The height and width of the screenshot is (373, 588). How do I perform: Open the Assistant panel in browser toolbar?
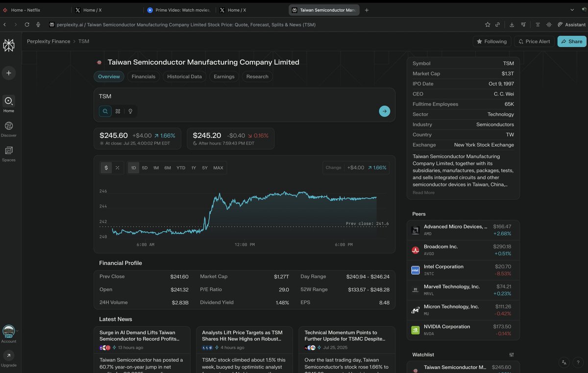point(571,25)
